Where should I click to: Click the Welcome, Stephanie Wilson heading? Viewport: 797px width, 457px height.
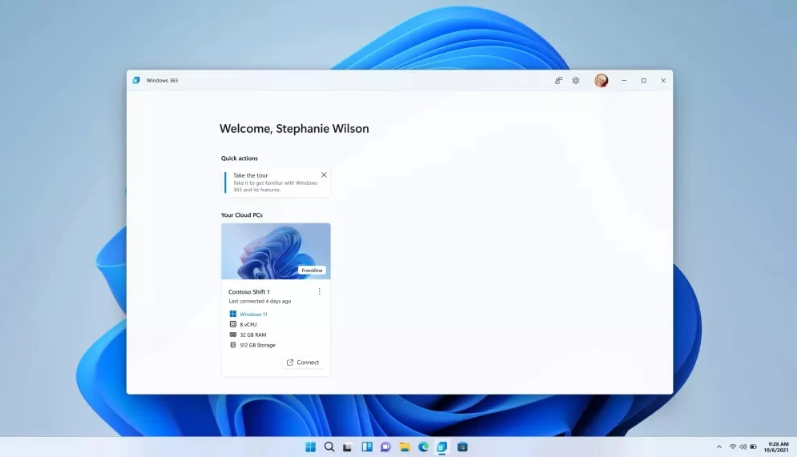pyautogui.click(x=294, y=129)
